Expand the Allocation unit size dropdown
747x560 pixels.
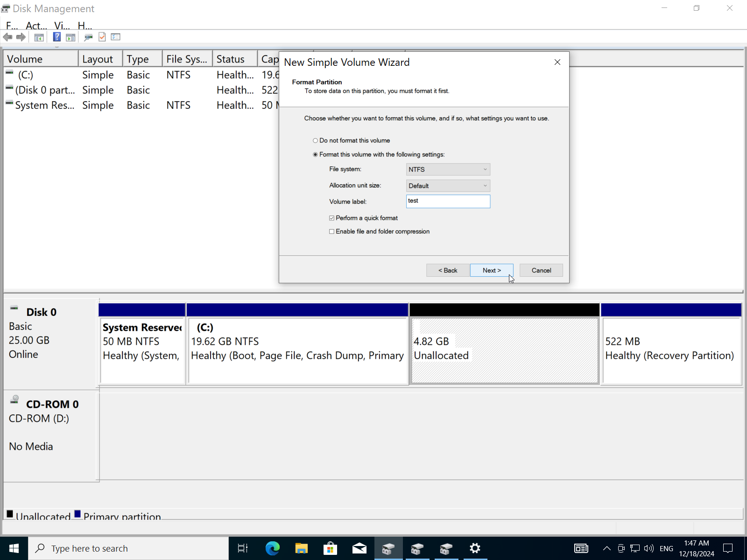[448, 186]
